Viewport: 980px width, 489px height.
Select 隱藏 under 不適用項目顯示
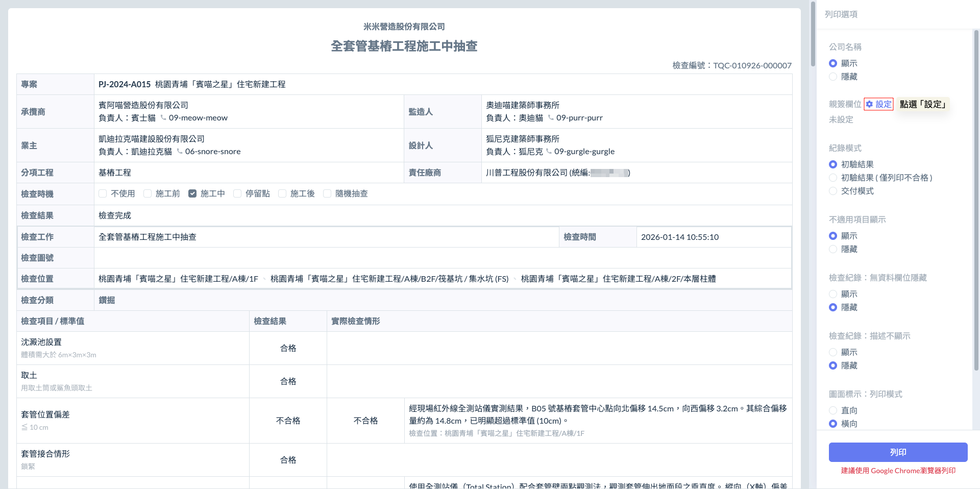833,249
